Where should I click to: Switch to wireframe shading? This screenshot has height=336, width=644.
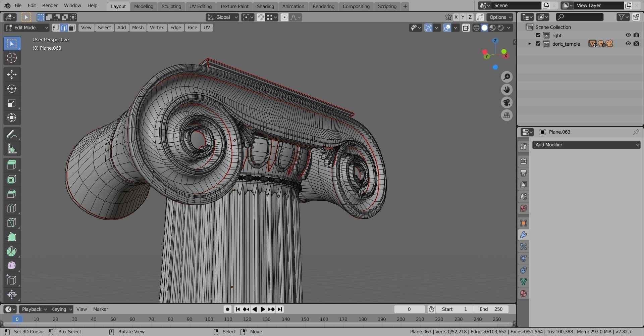[476, 28]
